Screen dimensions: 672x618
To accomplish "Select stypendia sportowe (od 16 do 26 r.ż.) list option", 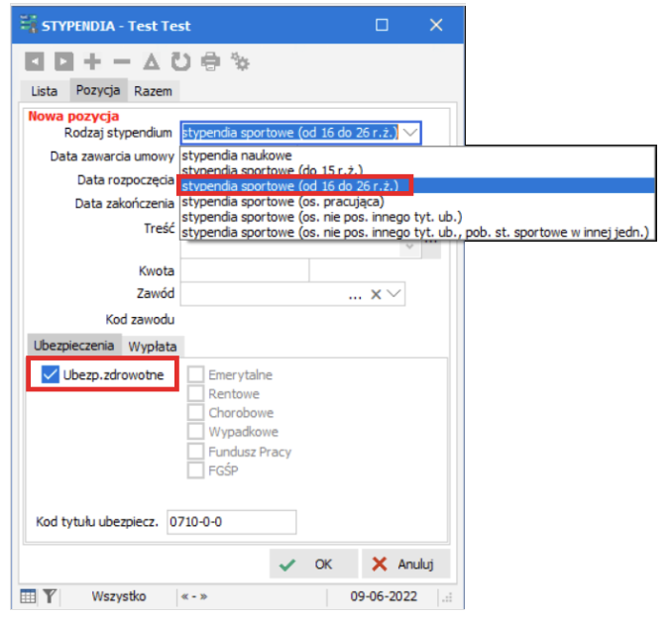I will tap(418, 185).
